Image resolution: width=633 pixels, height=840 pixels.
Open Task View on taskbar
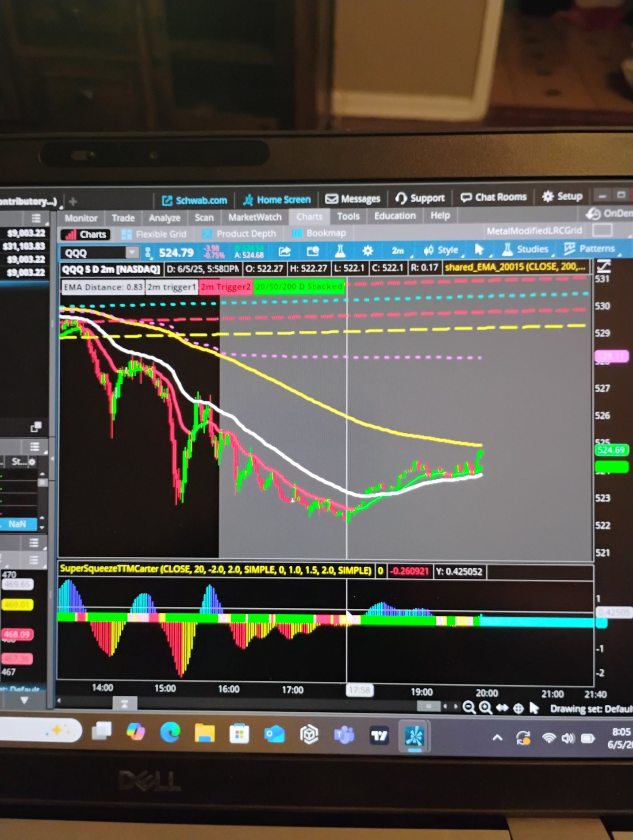point(101,731)
